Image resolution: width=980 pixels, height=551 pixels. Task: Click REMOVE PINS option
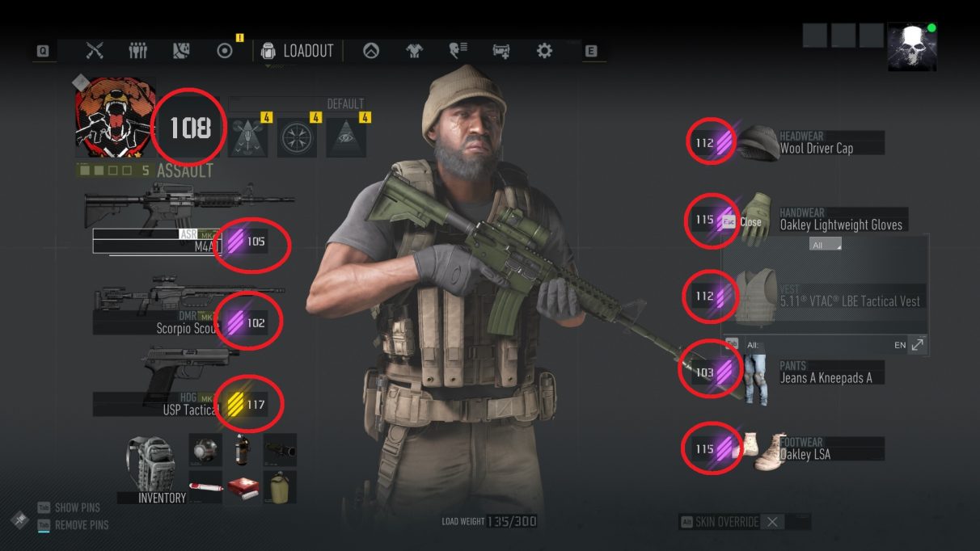[x=81, y=525]
